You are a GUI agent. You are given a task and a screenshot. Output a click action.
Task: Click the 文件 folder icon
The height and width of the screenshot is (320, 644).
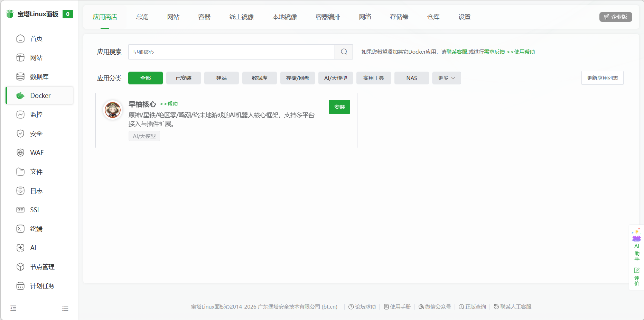tap(20, 172)
